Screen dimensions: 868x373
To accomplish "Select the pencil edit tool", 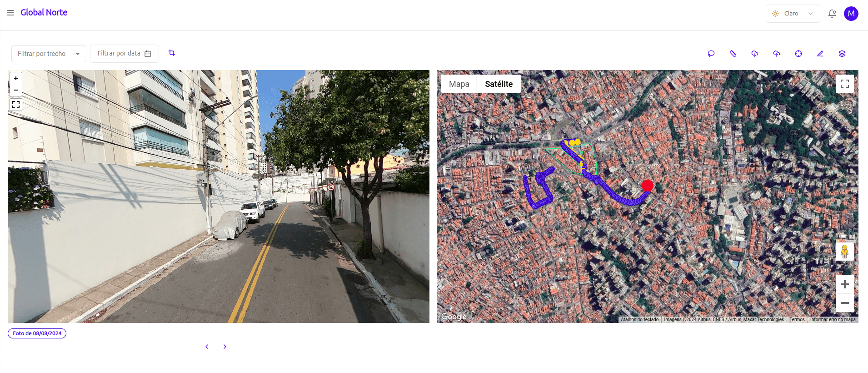I will coord(820,54).
